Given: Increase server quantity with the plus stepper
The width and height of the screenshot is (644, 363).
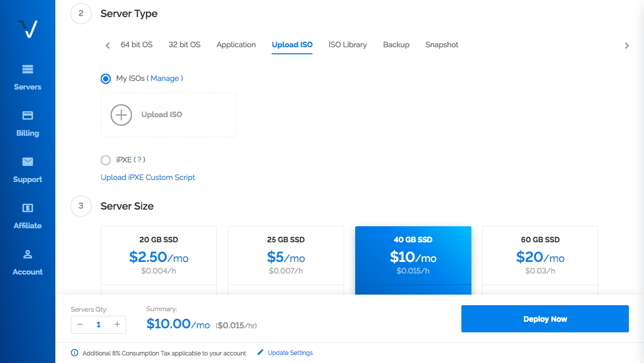Looking at the screenshot, I should coord(117,324).
